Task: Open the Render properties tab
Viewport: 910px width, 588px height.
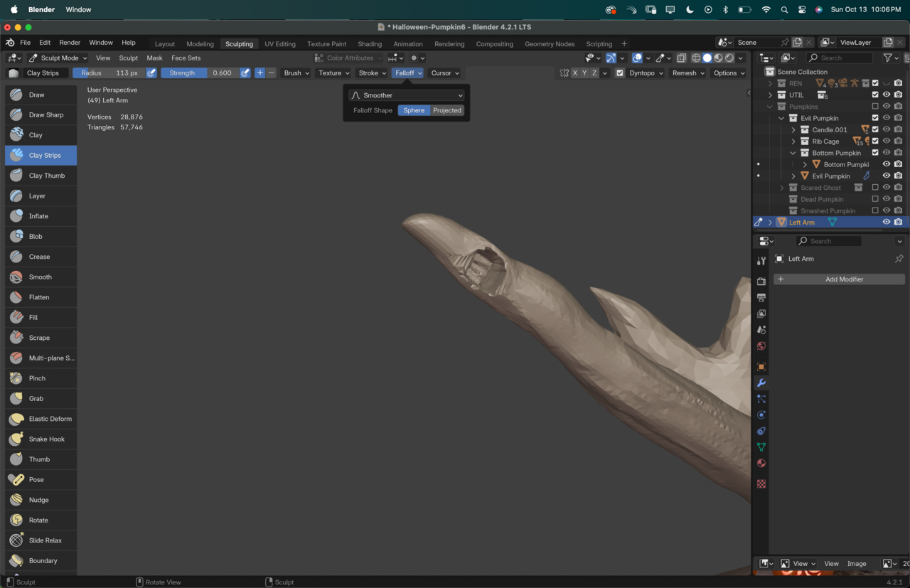Action: tap(761, 282)
